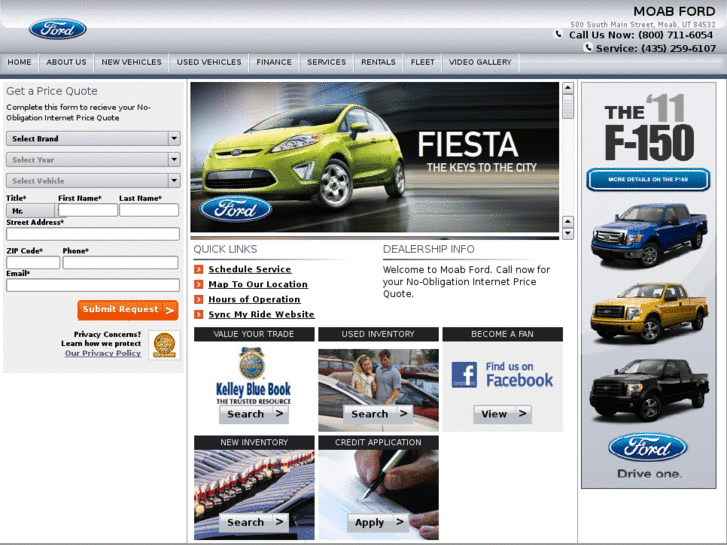Click the banner scrollbar lower up arrow

pos(568,222)
